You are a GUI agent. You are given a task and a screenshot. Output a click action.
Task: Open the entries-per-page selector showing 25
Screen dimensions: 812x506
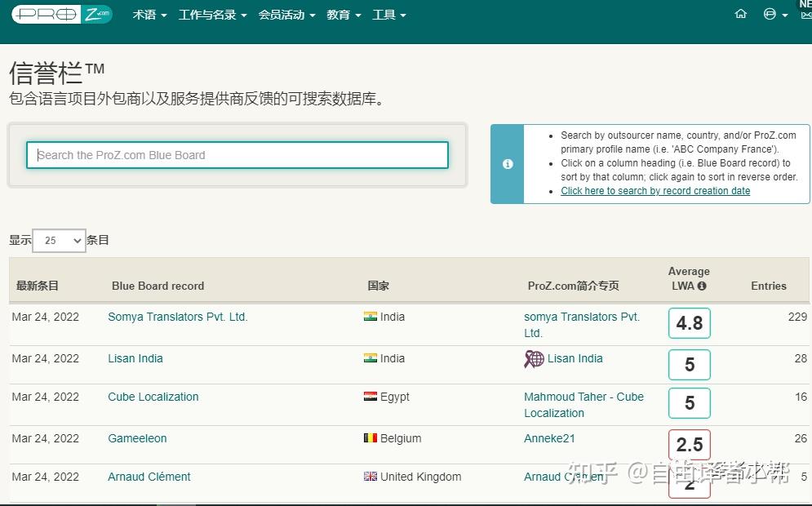(58, 240)
